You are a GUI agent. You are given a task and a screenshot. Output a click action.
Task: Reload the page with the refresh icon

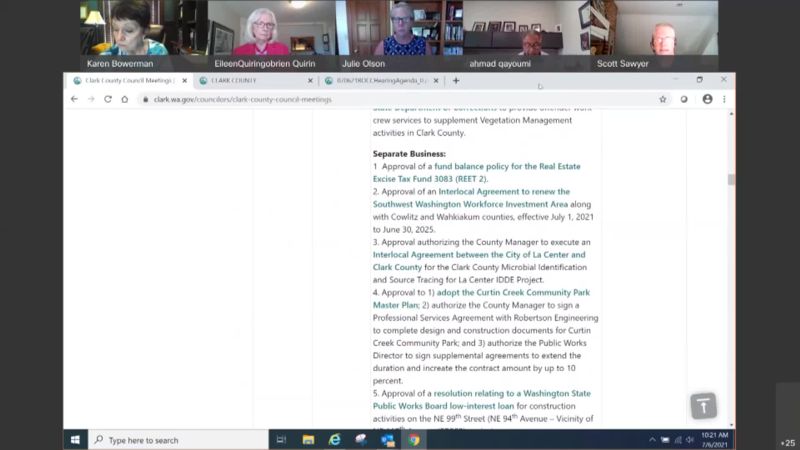107,99
